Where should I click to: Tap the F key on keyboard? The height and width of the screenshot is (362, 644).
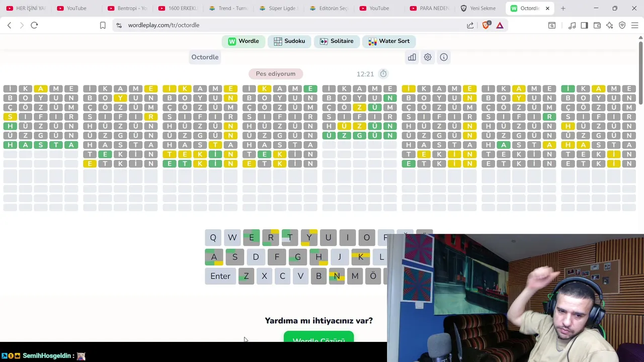coord(277,257)
